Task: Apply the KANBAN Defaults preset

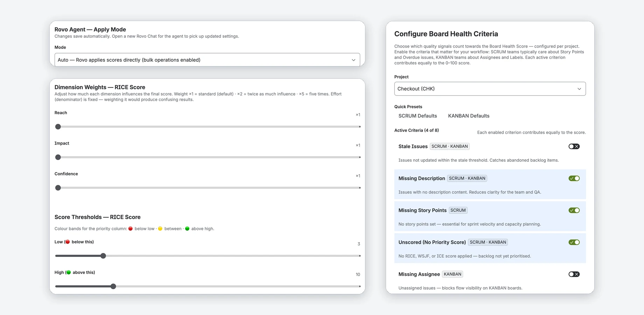Action: [x=469, y=116]
